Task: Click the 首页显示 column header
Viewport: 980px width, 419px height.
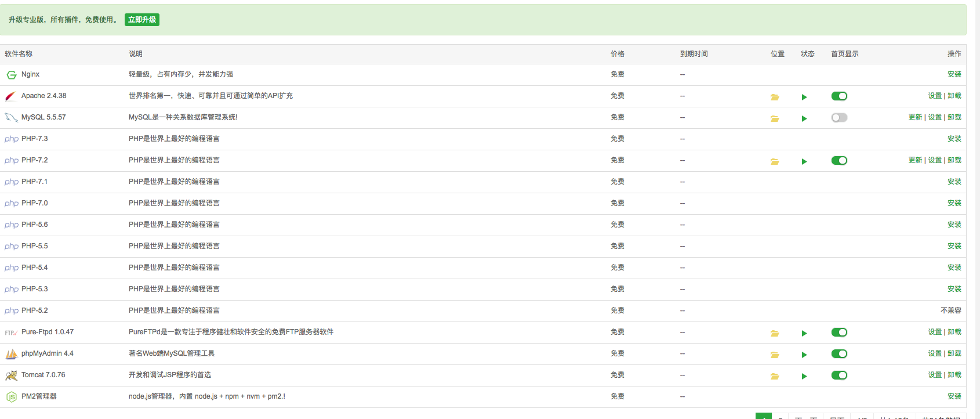Action: click(845, 54)
